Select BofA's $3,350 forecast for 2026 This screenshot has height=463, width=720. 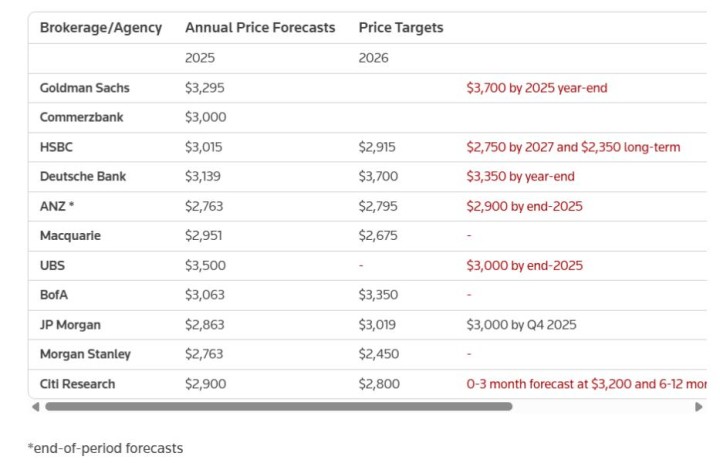pyautogui.click(x=377, y=295)
